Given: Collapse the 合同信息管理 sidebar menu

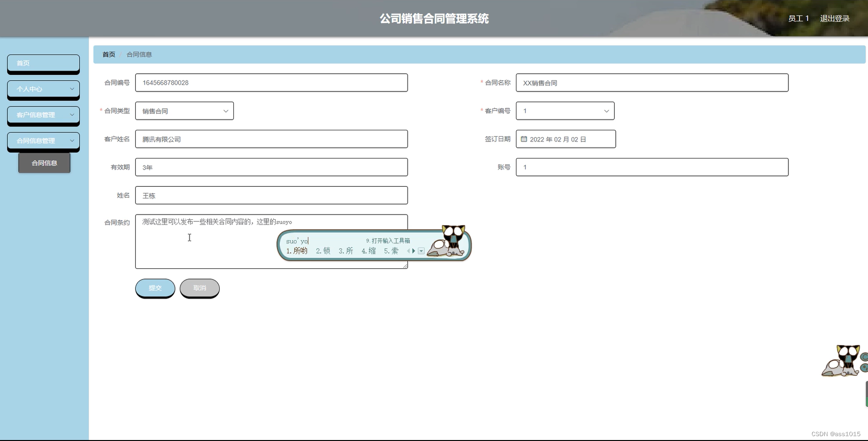Looking at the screenshot, I should (43, 141).
